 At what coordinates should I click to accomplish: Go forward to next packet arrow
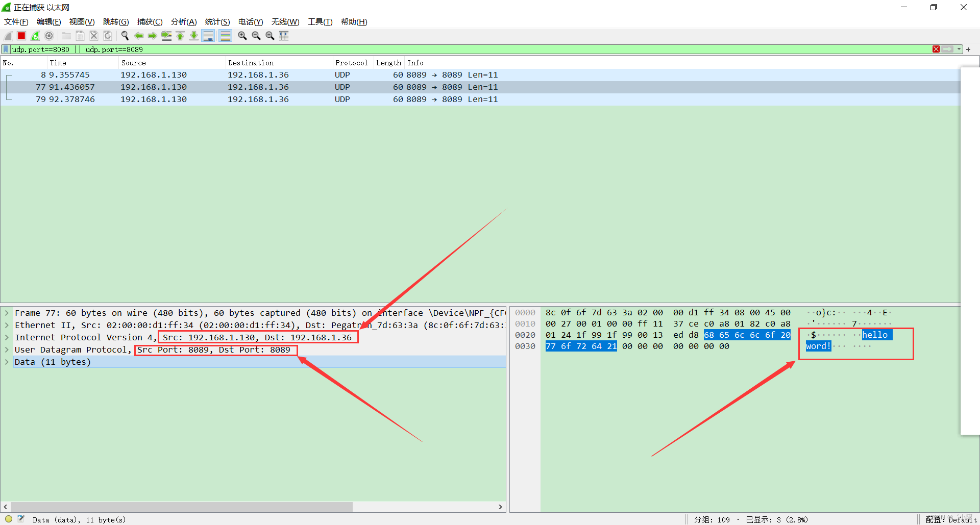[x=153, y=36]
